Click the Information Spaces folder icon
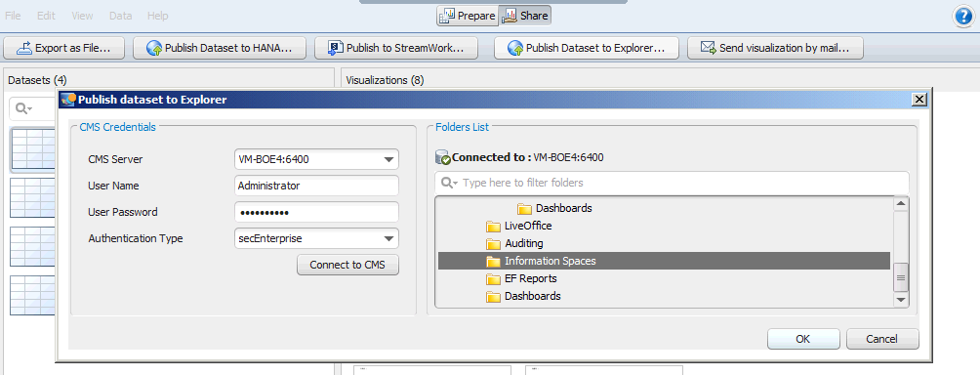Image resolution: width=980 pixels, height=375 pixels. click(494, 261)
